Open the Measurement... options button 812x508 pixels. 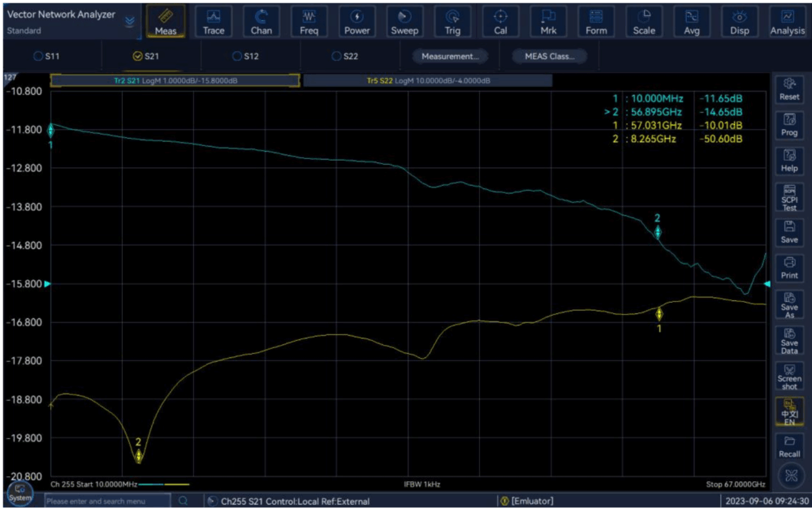(x=449, y=56)
